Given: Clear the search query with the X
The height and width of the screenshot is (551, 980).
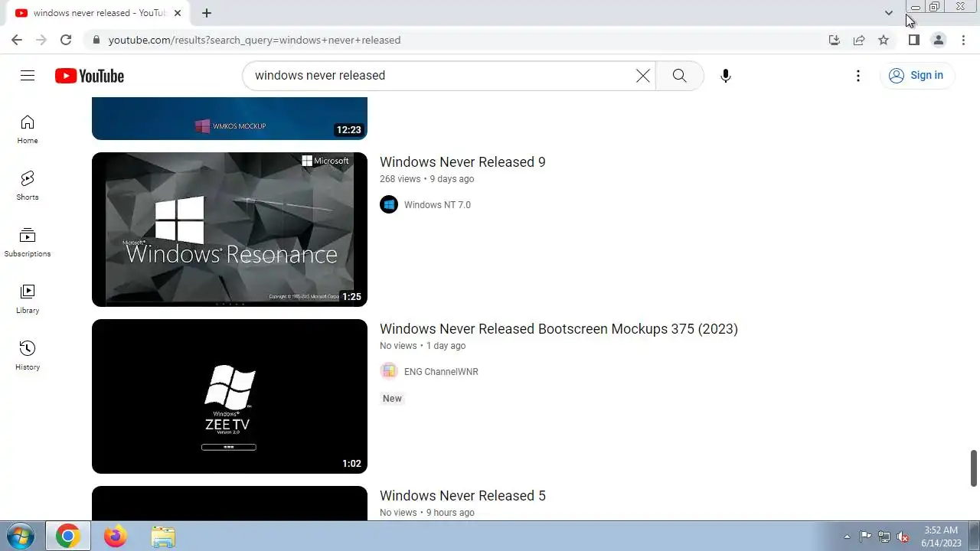Looking at the screenshot, I should [643, 76].
